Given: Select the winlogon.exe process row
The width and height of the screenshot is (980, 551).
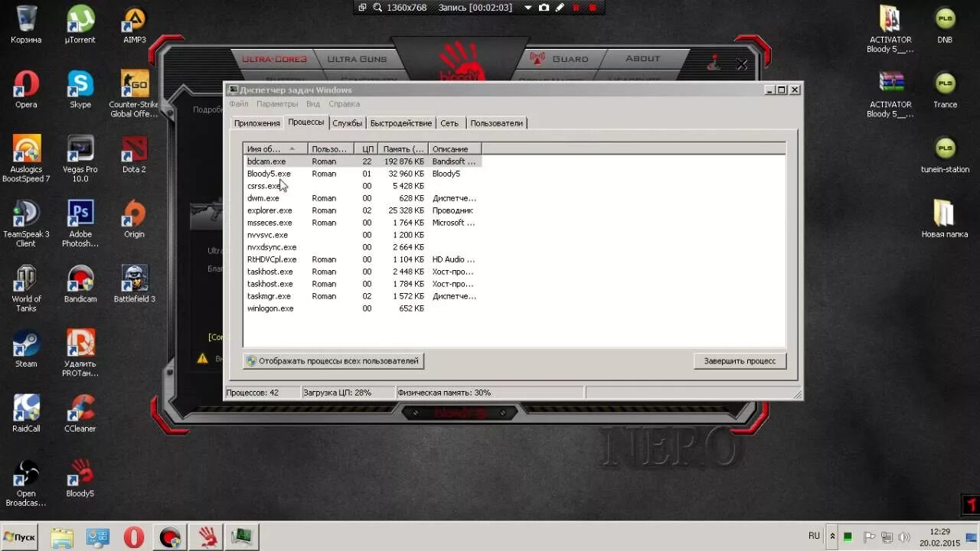Looking at the screenshot, I should 362,308.
